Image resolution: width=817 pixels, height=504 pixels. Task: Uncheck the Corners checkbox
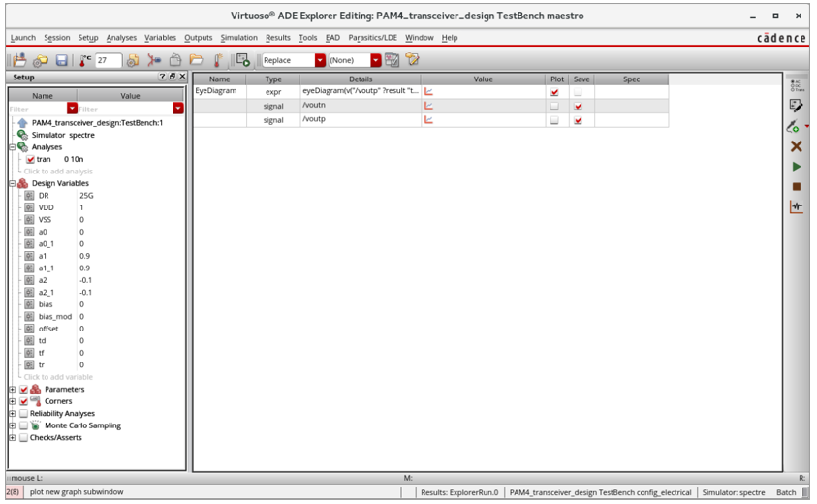point(23,402)
